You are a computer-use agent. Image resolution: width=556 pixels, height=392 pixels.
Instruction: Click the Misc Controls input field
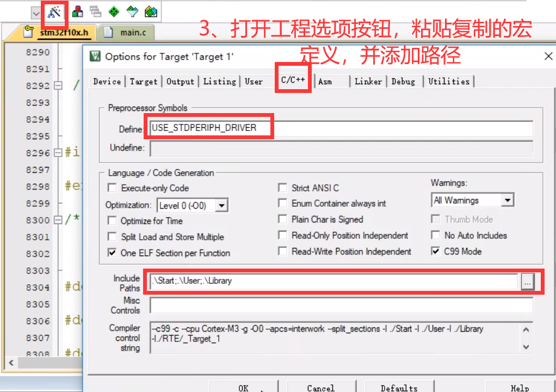pos(341,305)
